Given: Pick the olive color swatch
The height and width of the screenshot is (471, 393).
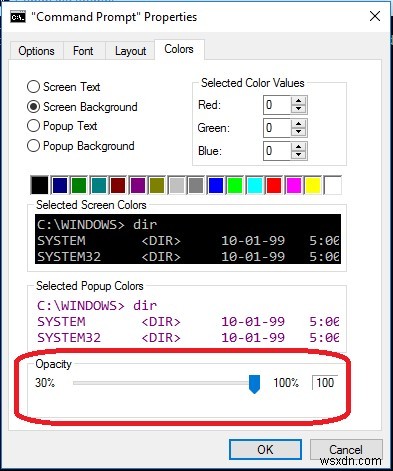Looking at the screenshot, I should click(x=157, y=185).
